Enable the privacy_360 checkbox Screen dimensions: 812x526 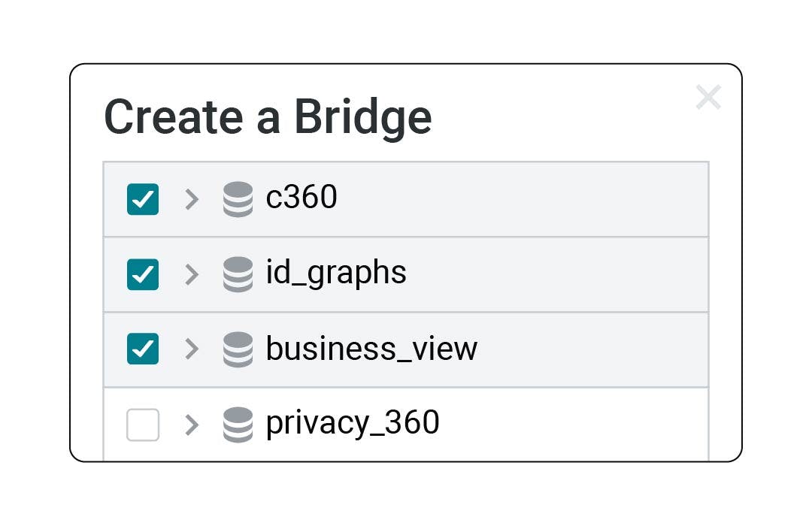coord(143,425)
